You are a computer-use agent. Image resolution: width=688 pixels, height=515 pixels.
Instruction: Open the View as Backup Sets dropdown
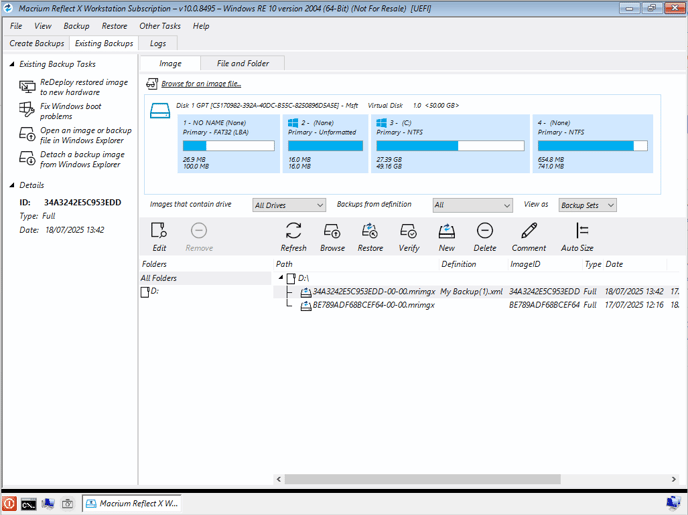(x=587, y=205)
